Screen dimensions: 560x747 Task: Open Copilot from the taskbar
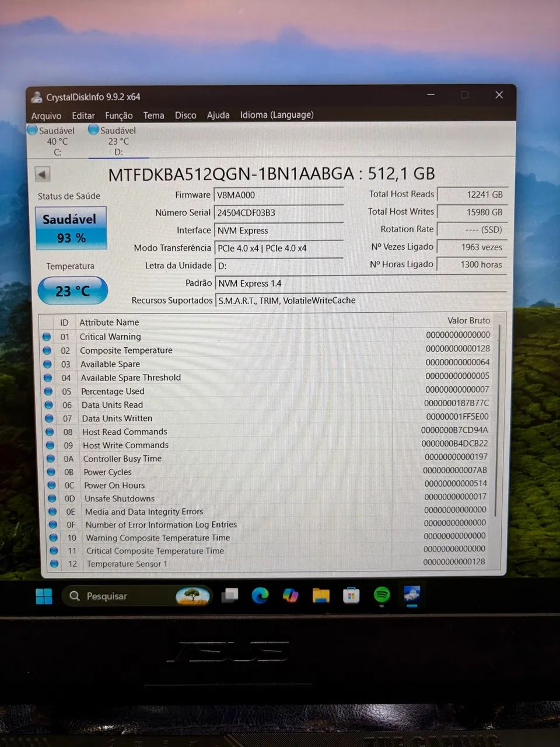[290, 595]
